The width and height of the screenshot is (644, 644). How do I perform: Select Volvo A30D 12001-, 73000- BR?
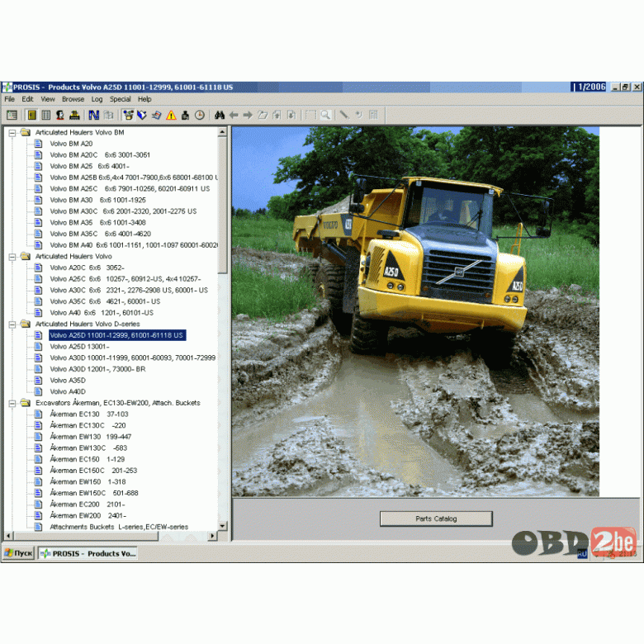pos(97,369)
